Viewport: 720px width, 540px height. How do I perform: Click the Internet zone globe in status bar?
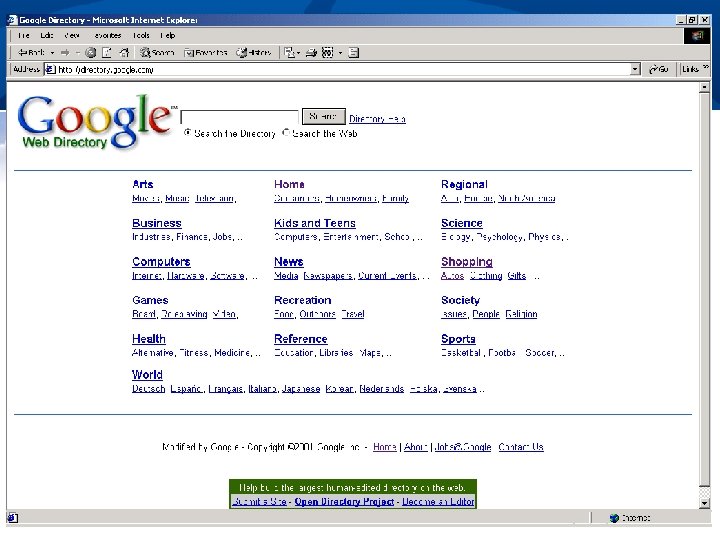point(614,518)
